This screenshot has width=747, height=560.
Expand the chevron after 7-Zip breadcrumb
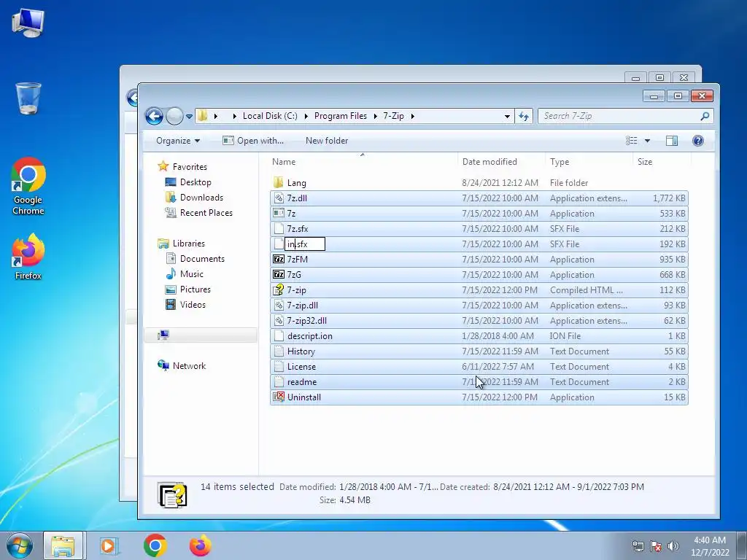pos(413,116)
